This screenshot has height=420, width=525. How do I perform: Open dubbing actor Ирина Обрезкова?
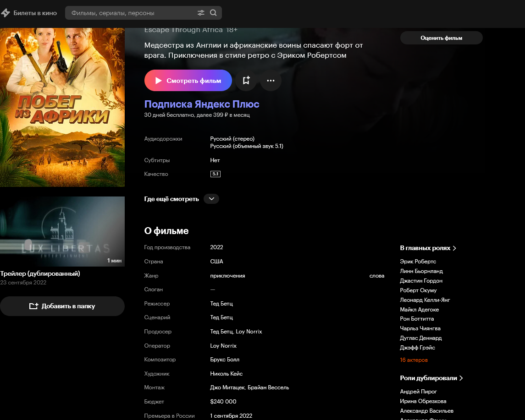click(423, 401)
